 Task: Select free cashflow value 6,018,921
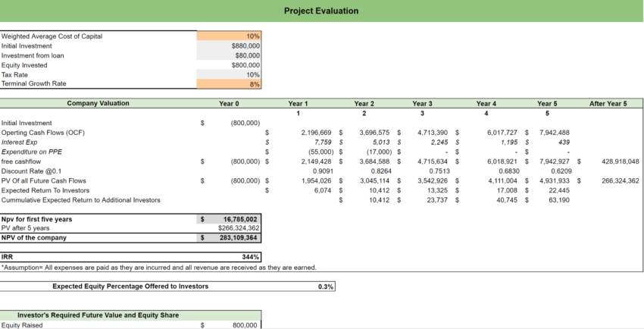(x=502, y=161)
